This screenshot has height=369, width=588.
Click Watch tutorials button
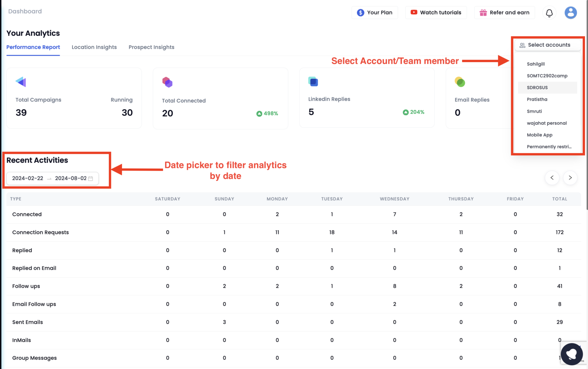pyautogui.click(x=436, y=13)
